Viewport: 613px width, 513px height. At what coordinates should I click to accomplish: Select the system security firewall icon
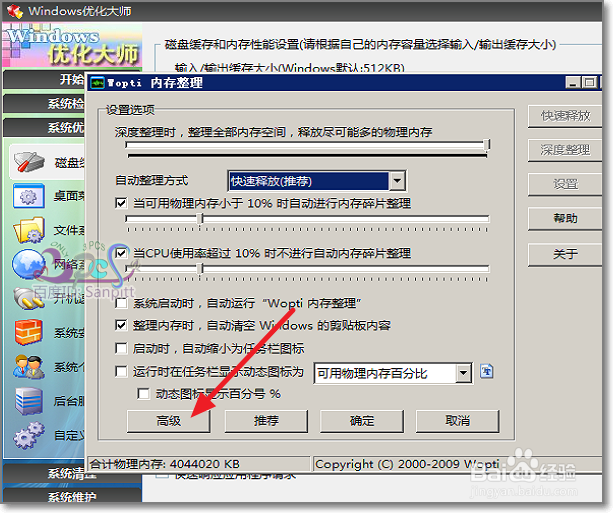(28, 332)
